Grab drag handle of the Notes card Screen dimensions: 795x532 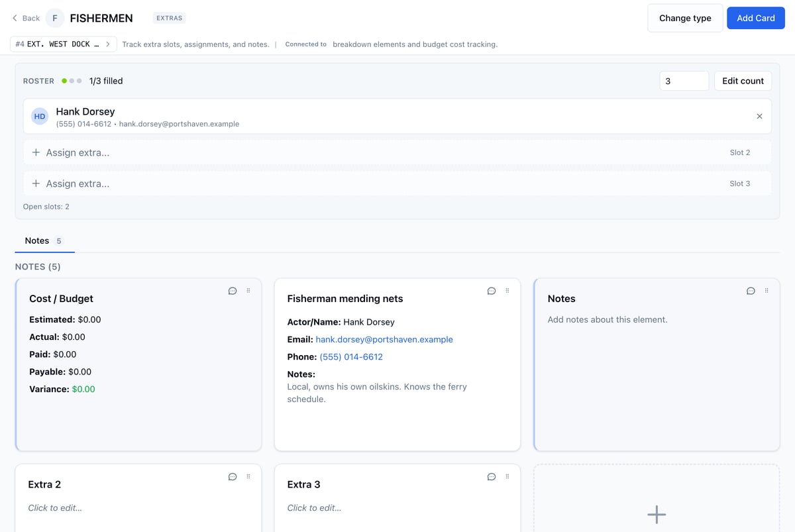[x=767, y=291]
